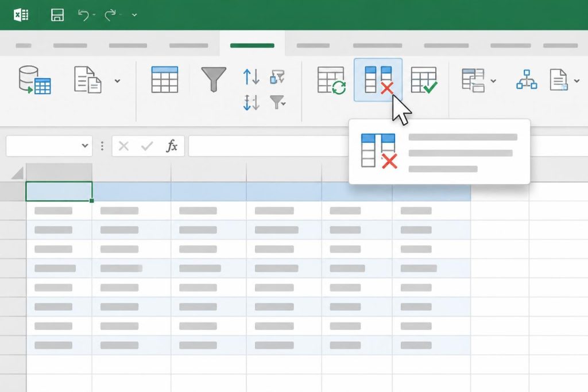Click the document sheet icon at right
The width and height of the screenshot is (588, 392).
pos(559,79)
